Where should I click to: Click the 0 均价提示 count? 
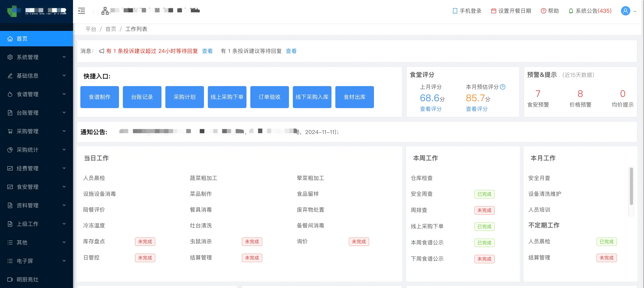[623, 94]
